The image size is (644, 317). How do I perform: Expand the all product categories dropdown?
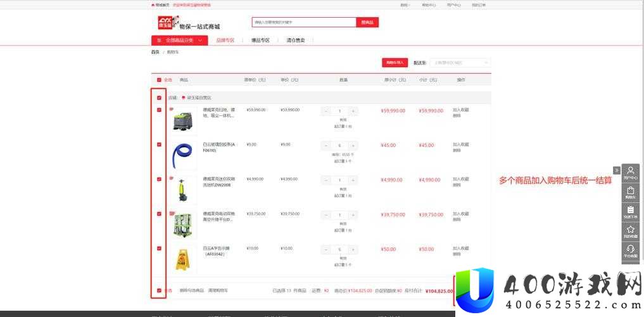(179, 41)
